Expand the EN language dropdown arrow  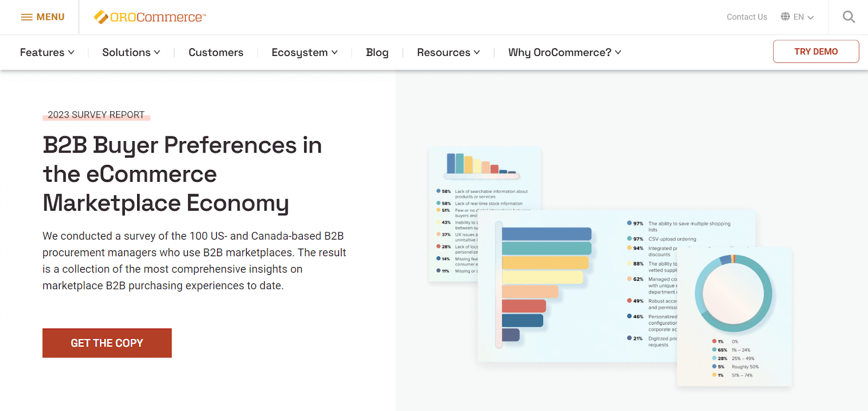(810, 17)
